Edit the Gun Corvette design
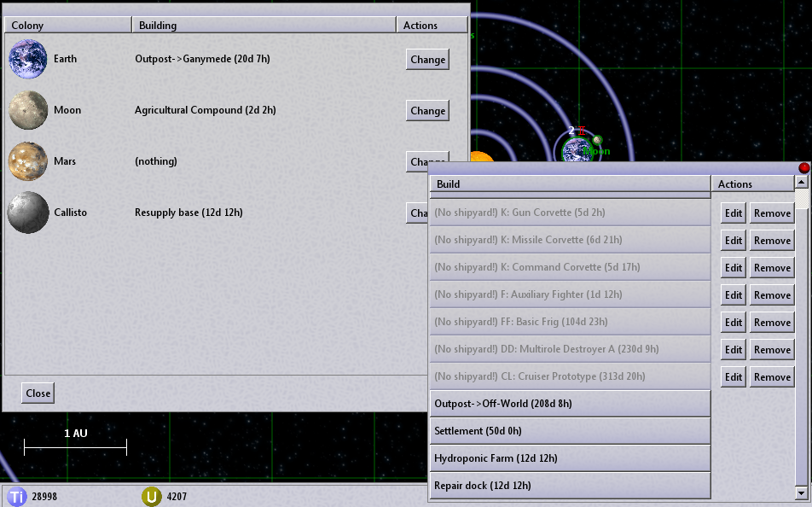The width and height of the screenshot is (812, 507). [734, 213]
